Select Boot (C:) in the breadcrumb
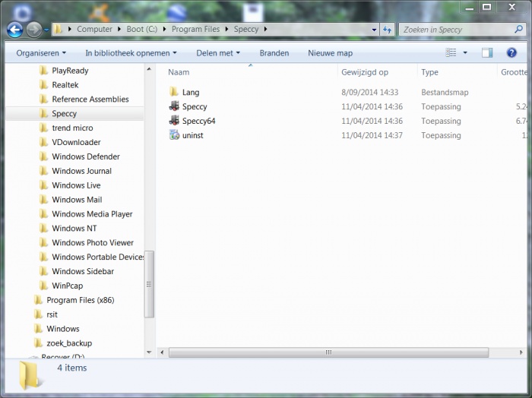532x398 pixels. 142,29
